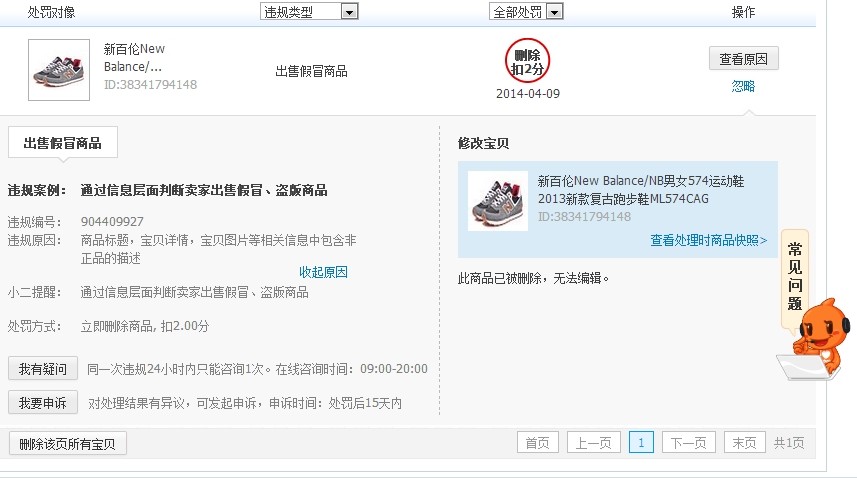Open the 全部处罚 dropdown filter
This screenshot has width=857, height=478.
click(x=526, y=11)
